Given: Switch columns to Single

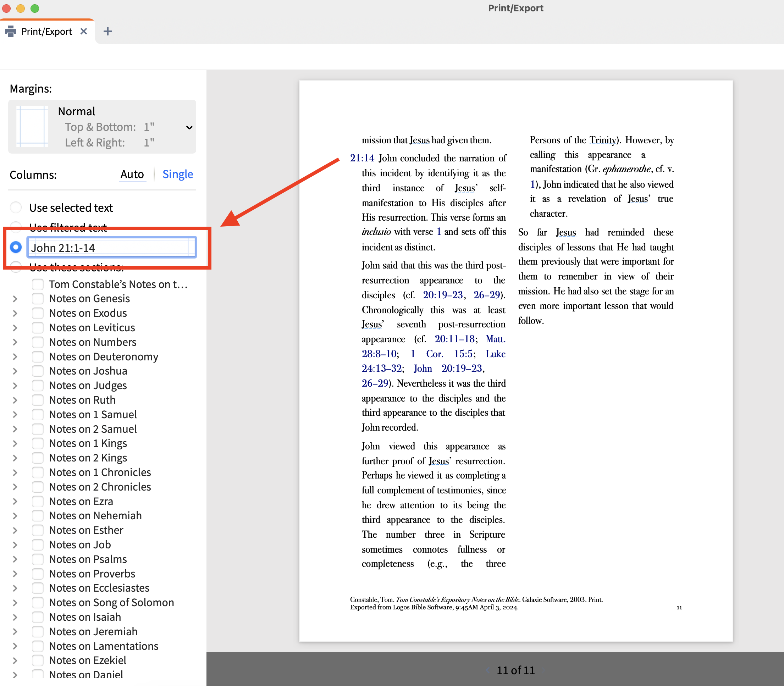Looking at the screenshot, I should click(x=177, y=174).
